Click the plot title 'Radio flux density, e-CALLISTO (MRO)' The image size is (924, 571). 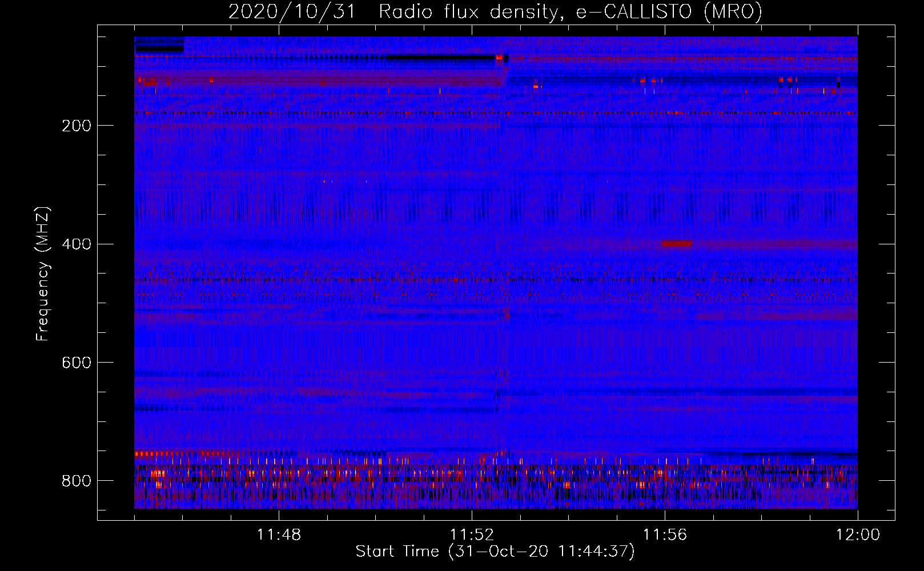tap(571, 11)
